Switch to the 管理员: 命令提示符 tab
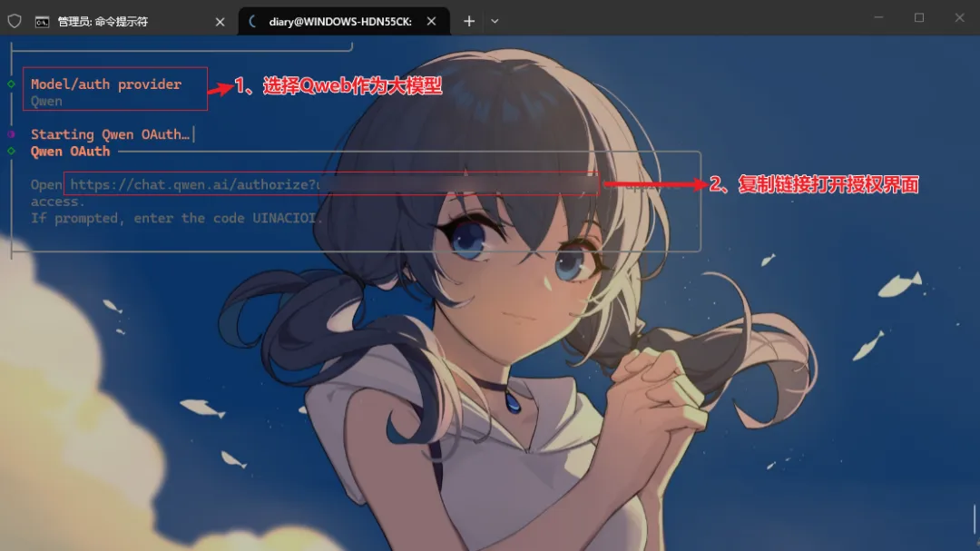Image resolution: width=980 pixels, height=551 pixels. [x=130, y=21]
